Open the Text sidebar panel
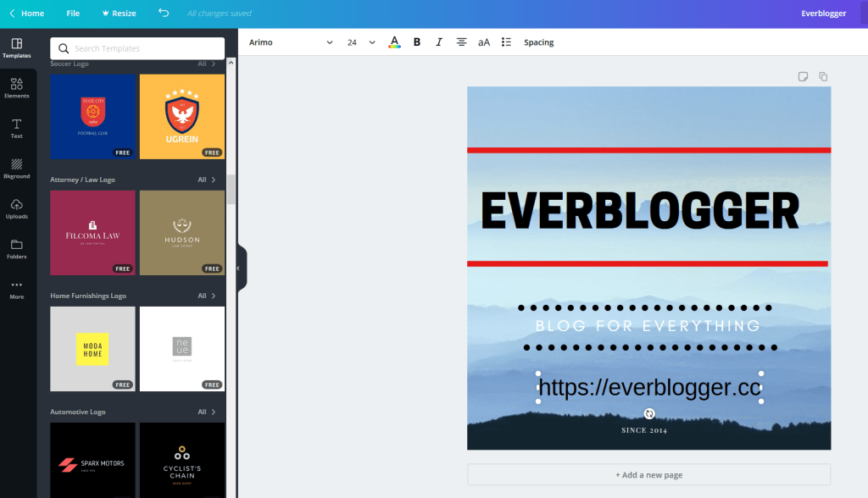Image resolution: width=868 pixels, height=498 pixels. pyautogui.click(x=17, y=129)
